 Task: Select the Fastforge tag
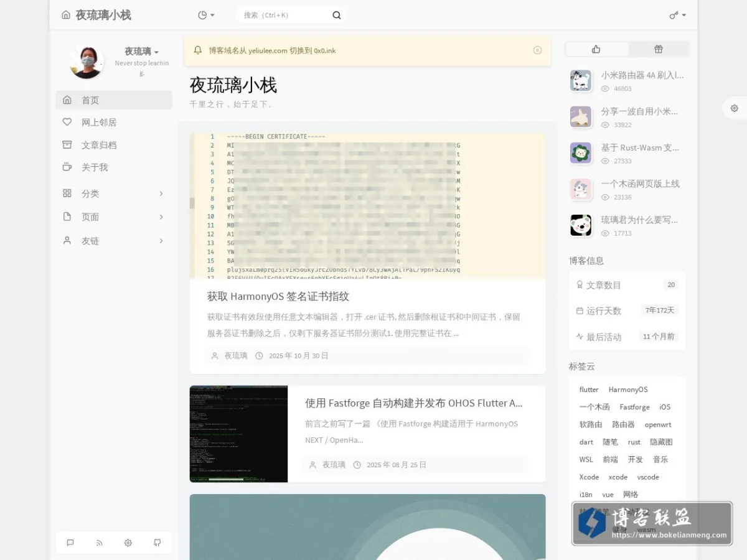tap(634, 407)
